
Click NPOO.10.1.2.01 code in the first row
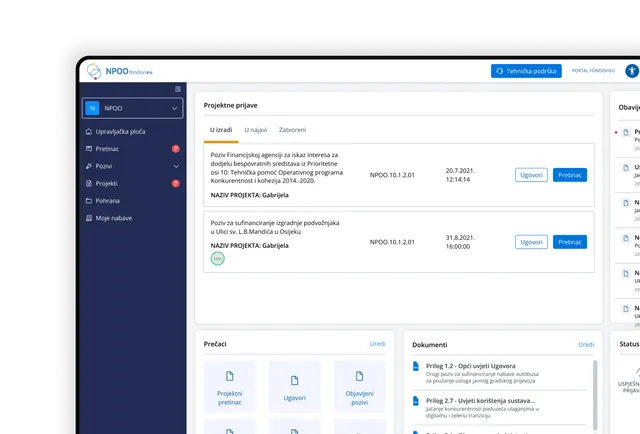click(392, 175)
